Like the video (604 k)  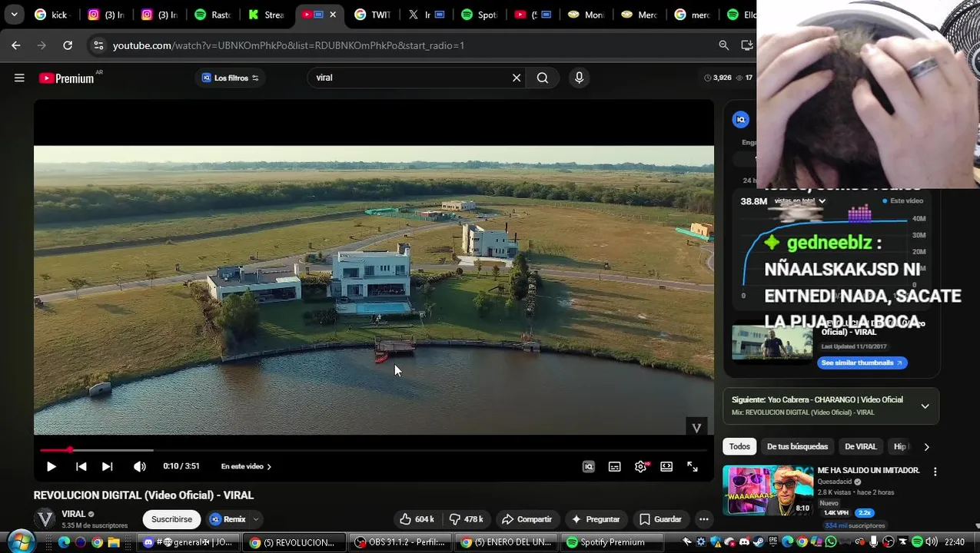(416, 519)
